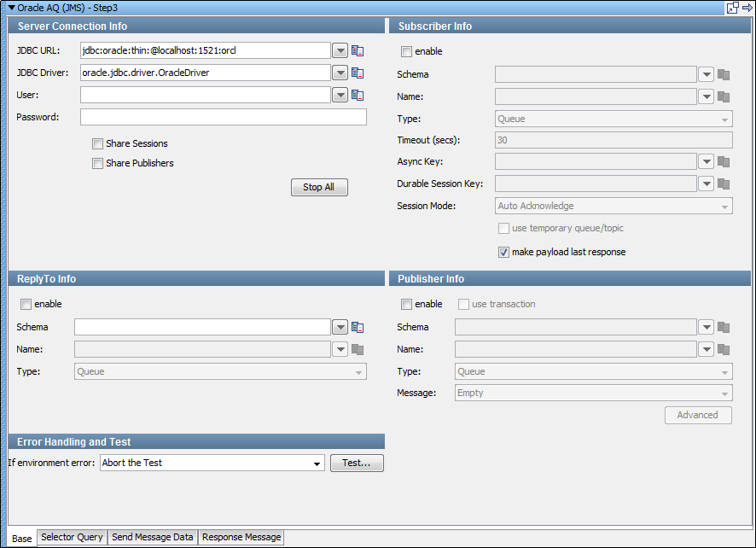Viewport: 756px width, 548px height.
Task: Click the parameterize icon beside JDBC Driver
Action: coord(358,73)
